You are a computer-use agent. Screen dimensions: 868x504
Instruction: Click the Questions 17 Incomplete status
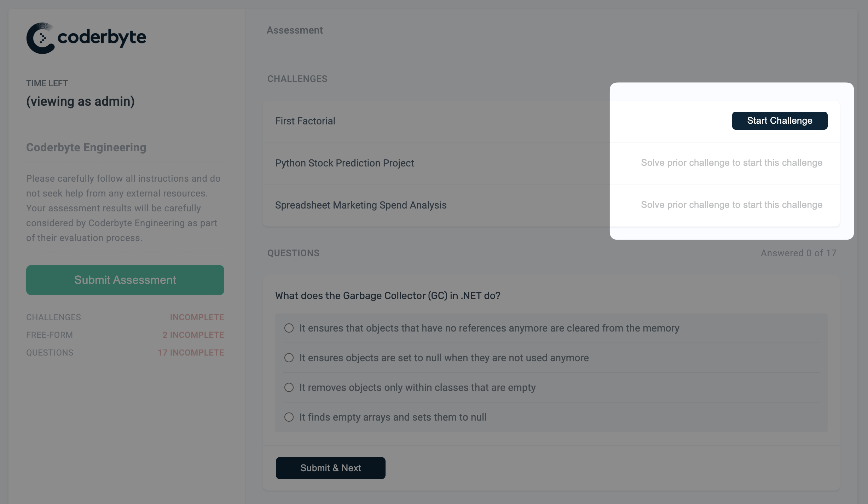tap(191, 353)
